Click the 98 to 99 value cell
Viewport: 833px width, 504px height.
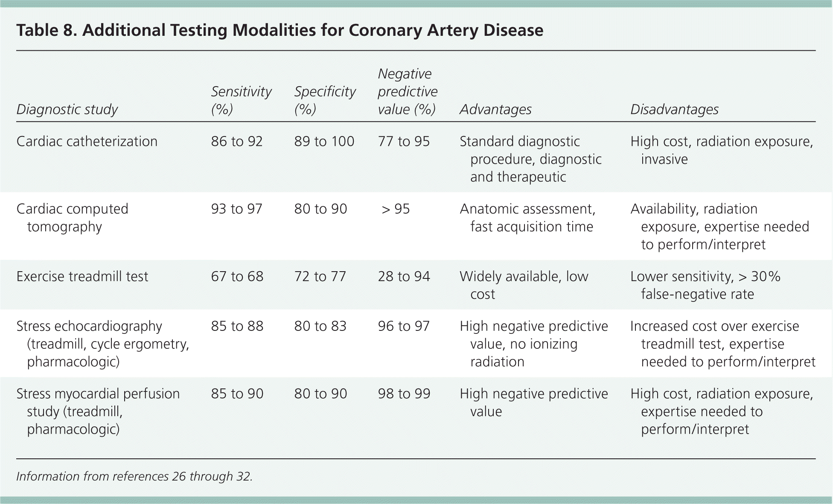tap(404, 394)
